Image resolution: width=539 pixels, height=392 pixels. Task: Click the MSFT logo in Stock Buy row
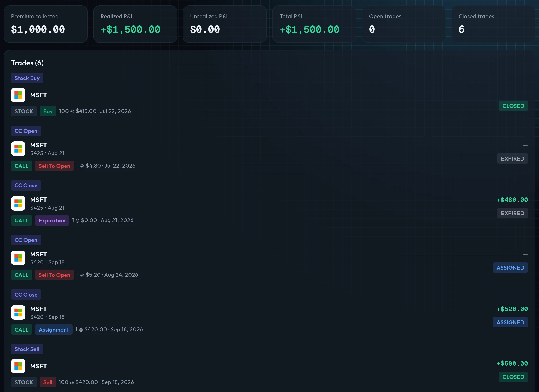click(18, 95)
